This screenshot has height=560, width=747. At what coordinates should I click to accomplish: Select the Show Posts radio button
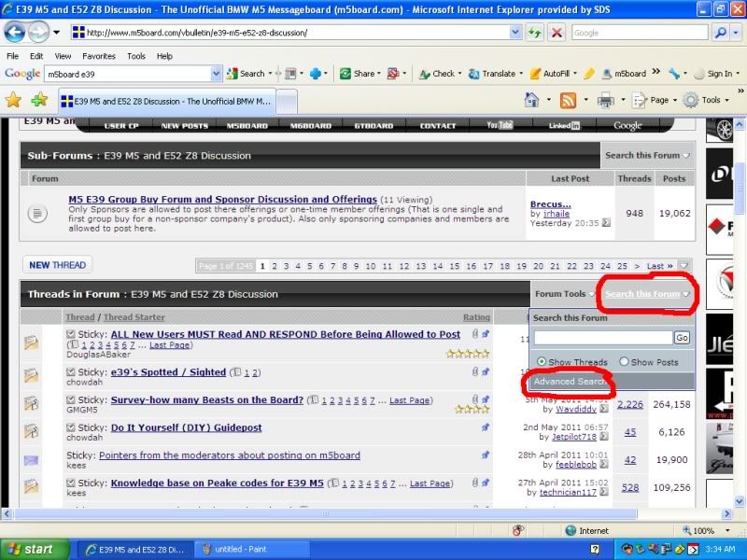[x=624, y=362]
